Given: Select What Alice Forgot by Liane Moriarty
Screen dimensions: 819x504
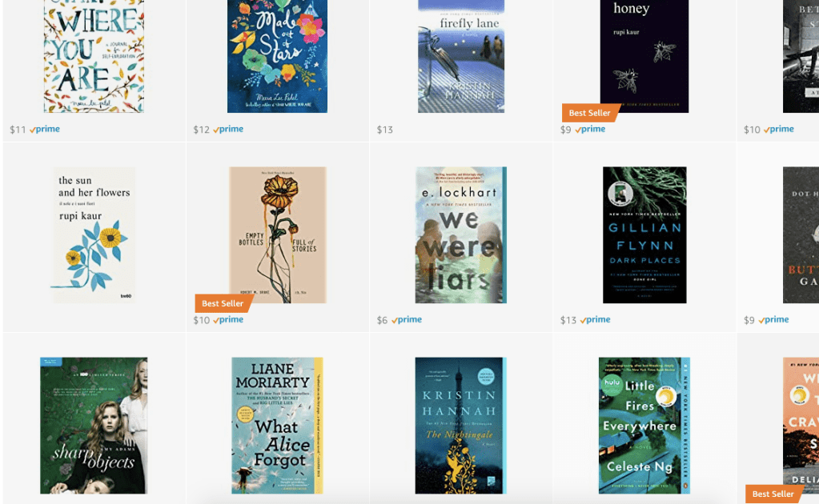Looking at the screenshot, I should 277,426.
